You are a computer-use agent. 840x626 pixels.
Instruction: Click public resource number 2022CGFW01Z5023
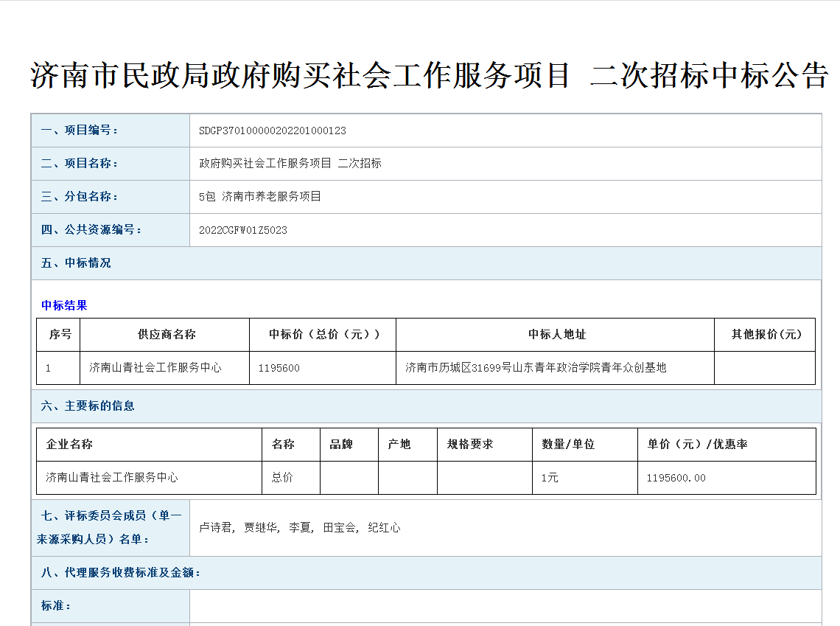pos(243,230)
